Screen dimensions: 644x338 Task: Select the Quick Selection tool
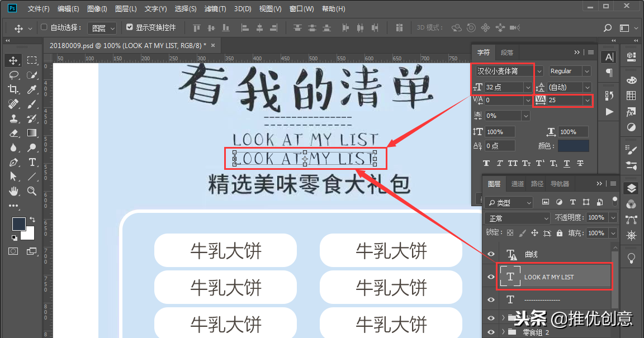pyautogui.click(x=32, y=75)
